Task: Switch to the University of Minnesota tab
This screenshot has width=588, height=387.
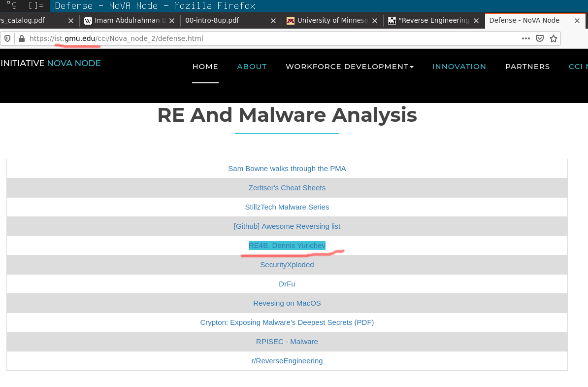Action: coord(332,20)
